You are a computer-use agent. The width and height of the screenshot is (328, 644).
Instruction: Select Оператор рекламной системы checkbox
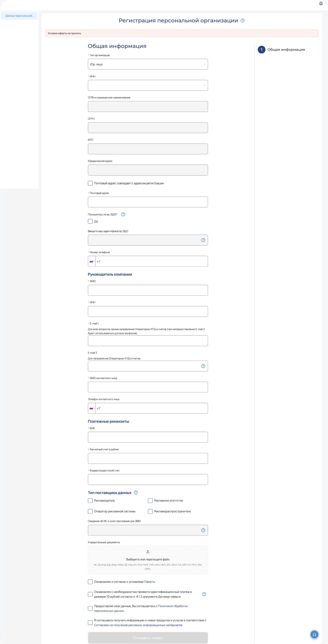pos(90,511)
